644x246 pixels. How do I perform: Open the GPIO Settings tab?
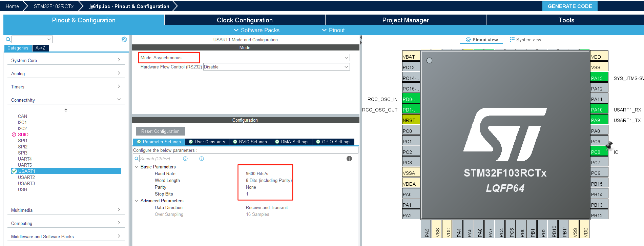(x=333, y=142)
